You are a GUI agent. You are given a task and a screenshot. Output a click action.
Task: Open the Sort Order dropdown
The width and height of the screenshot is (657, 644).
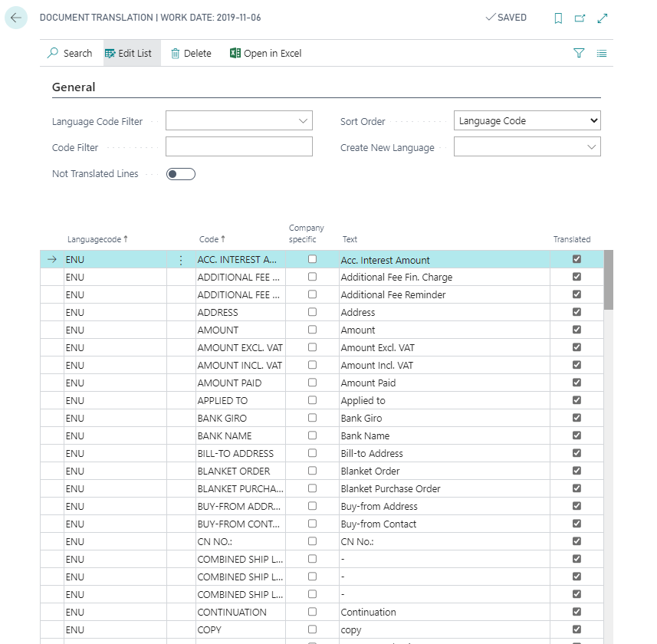pyautogui.click(x=527, y=120)
